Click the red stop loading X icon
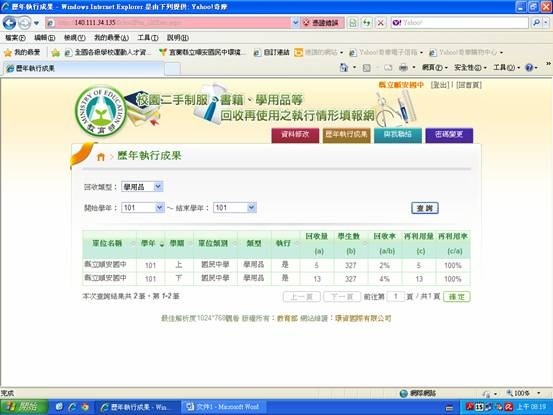 pos(381,23)
